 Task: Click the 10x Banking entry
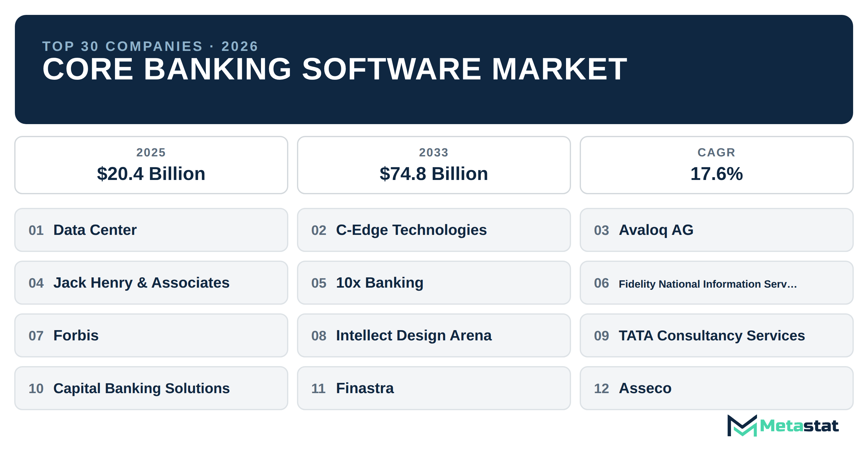434,283
